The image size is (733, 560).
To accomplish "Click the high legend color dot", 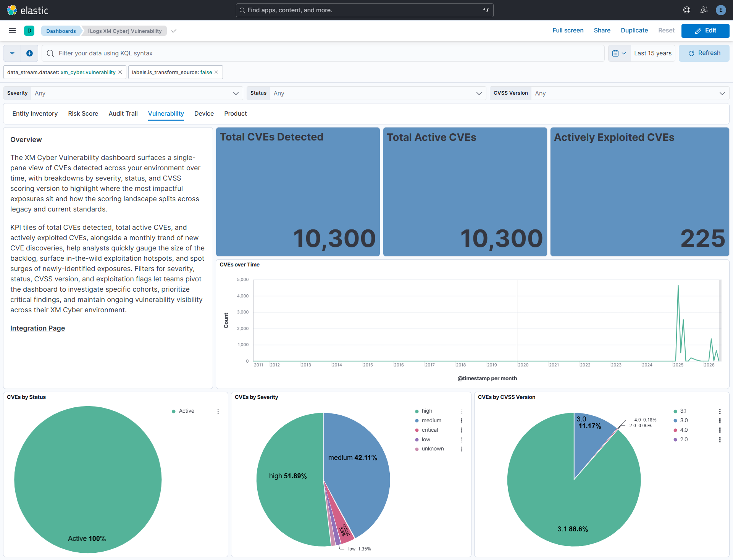I will coord(417,411).
